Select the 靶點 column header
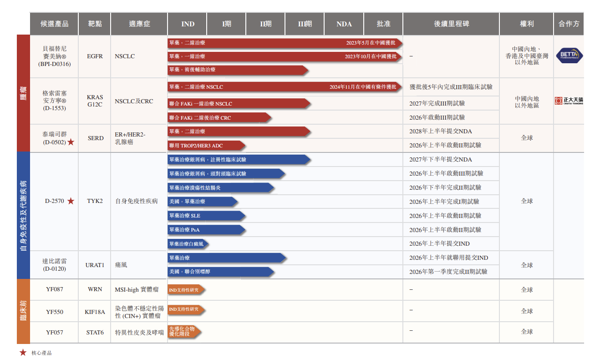The image size is (600, 364). click(x=95, y=24)
